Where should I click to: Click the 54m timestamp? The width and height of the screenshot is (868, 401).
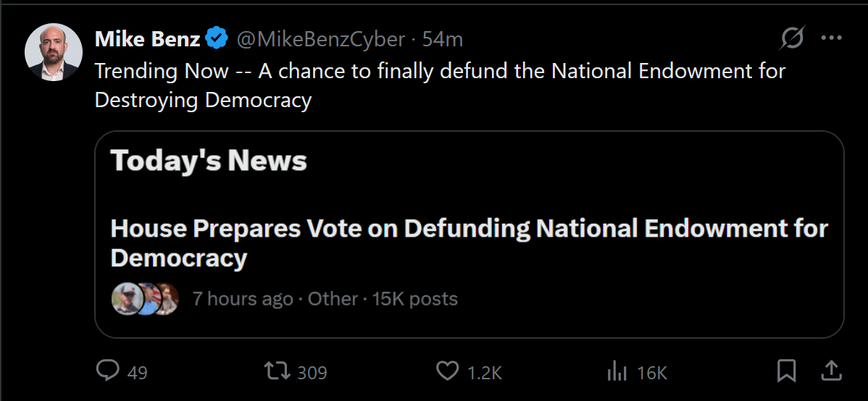[x=442, y=39]
